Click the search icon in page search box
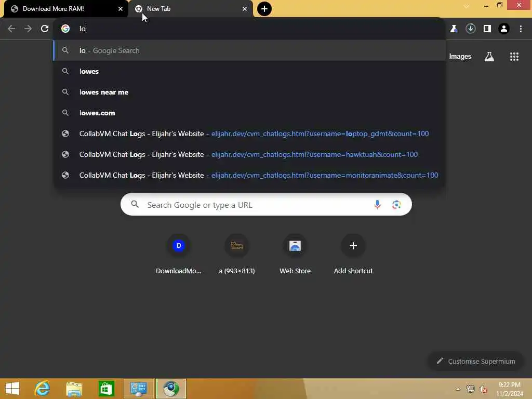532x399 pixels. pos(135,204)
